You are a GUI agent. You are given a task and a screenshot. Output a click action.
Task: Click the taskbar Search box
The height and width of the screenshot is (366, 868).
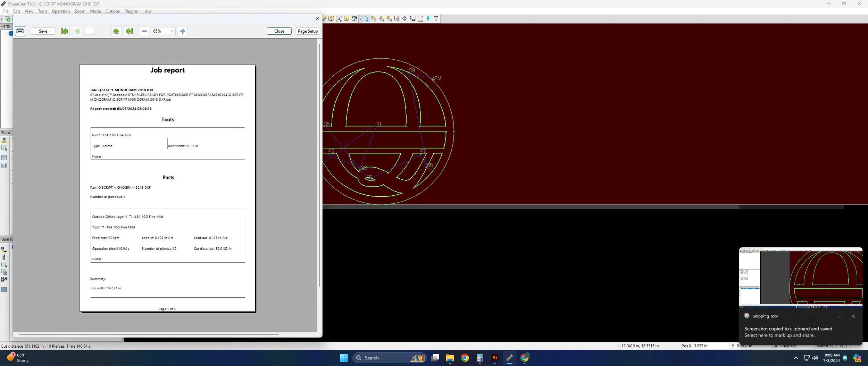point(390,358)
